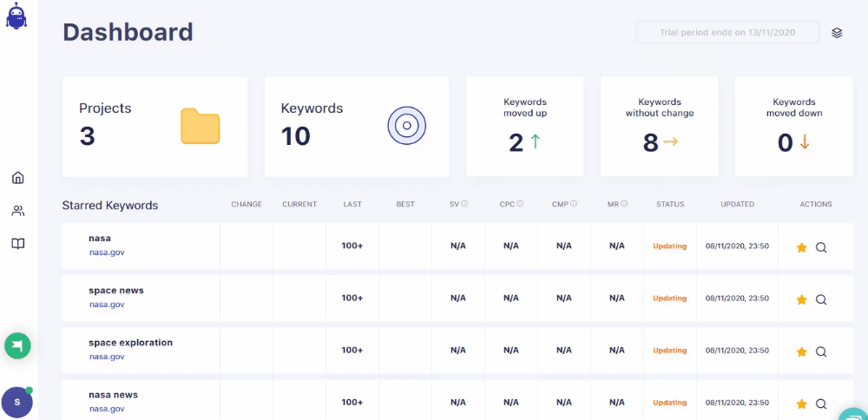Select the space exploration keyword name

click(x=131, y=343)
